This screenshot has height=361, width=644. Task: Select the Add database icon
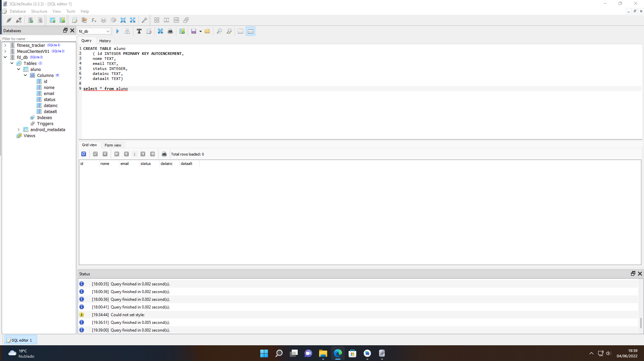(x=30, y=20)
